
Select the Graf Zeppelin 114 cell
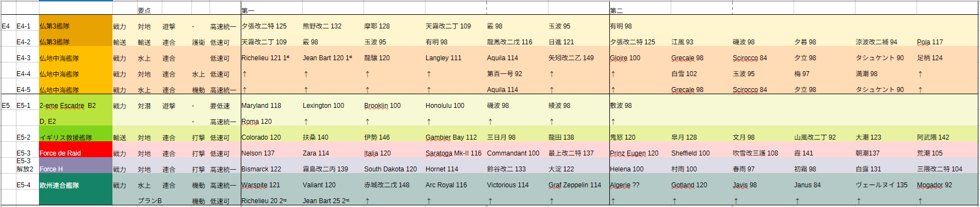click(x=578, y=185)
